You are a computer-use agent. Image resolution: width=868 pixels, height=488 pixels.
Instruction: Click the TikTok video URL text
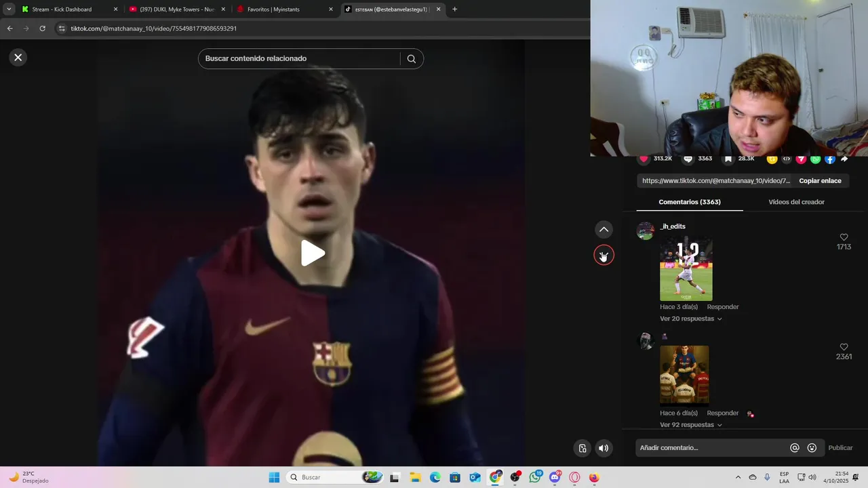click(716, 181)
